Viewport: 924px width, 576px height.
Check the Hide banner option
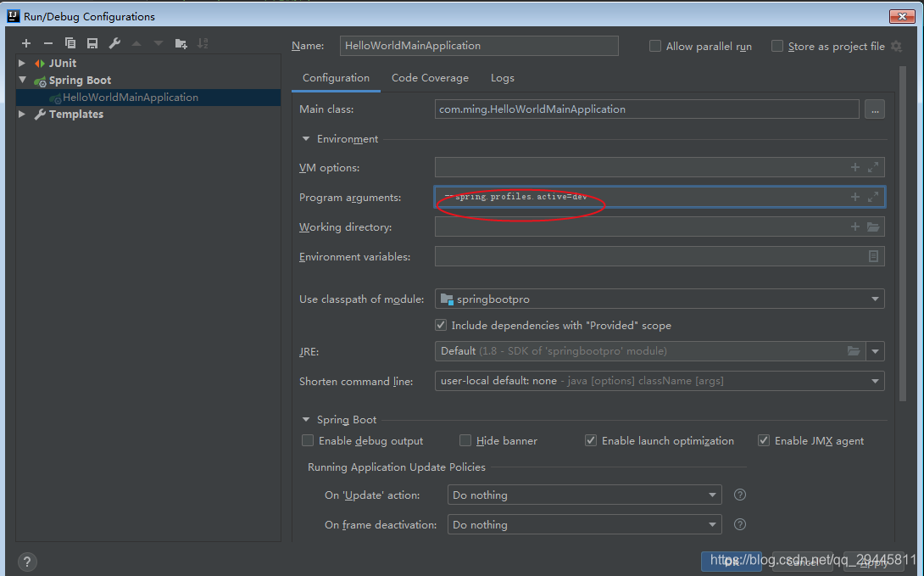pos(465,440)
